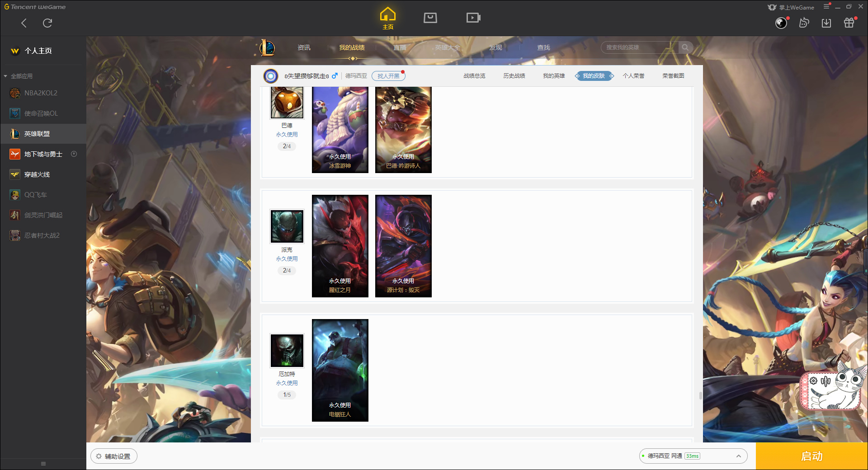The height and width of the screenshot is (470, 868).
Task: Open the 掌上WeGame mobile link
Action: 791,7
